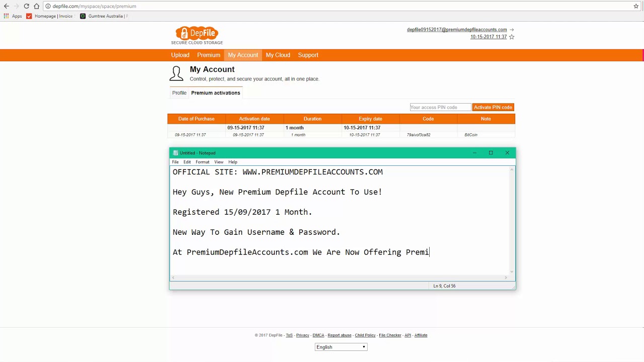Viewport: 644px width, 362px height.
Task: Open the Affiliate footer link
Action: point(421,335)
